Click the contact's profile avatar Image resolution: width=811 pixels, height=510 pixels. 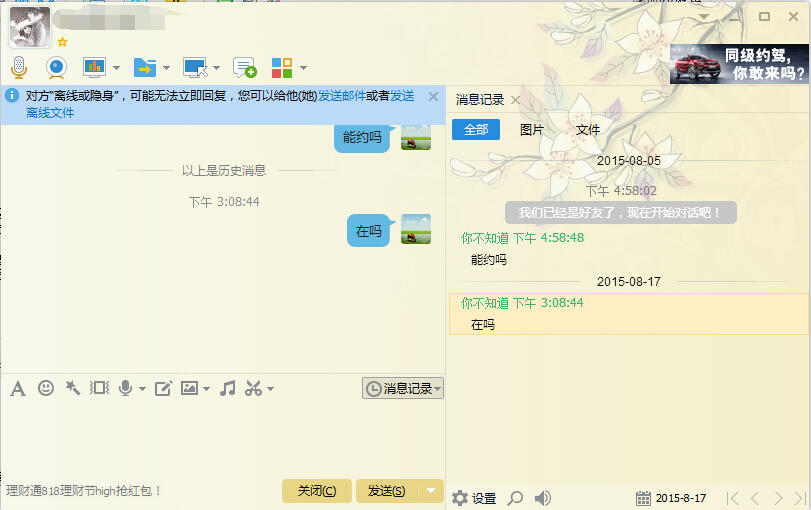[x=30, y=27]
